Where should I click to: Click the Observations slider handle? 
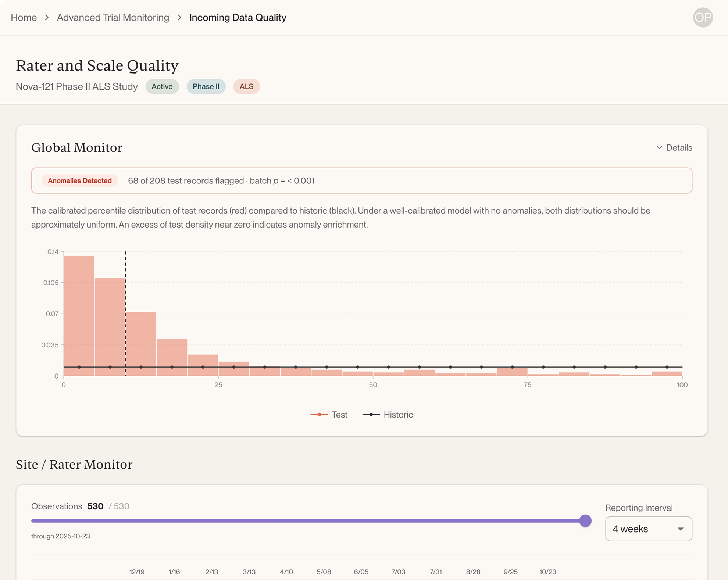pyautogui.click(x=585, y=520)
